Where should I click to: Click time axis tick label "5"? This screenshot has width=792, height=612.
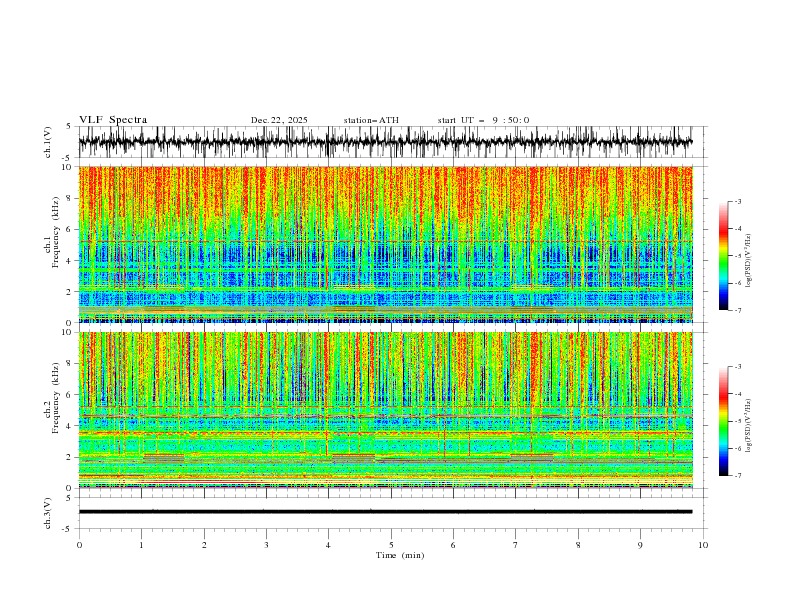coord(391,545)
